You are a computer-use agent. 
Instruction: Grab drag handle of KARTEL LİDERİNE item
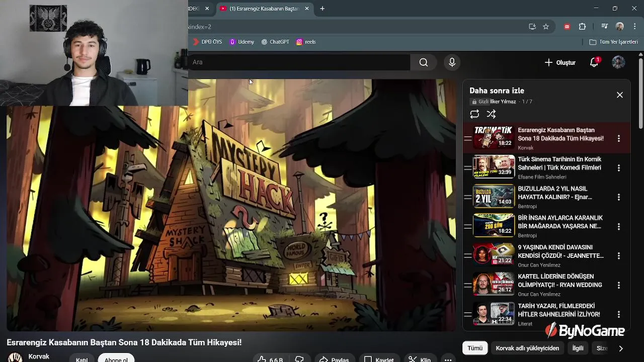(x=468, y=285)
